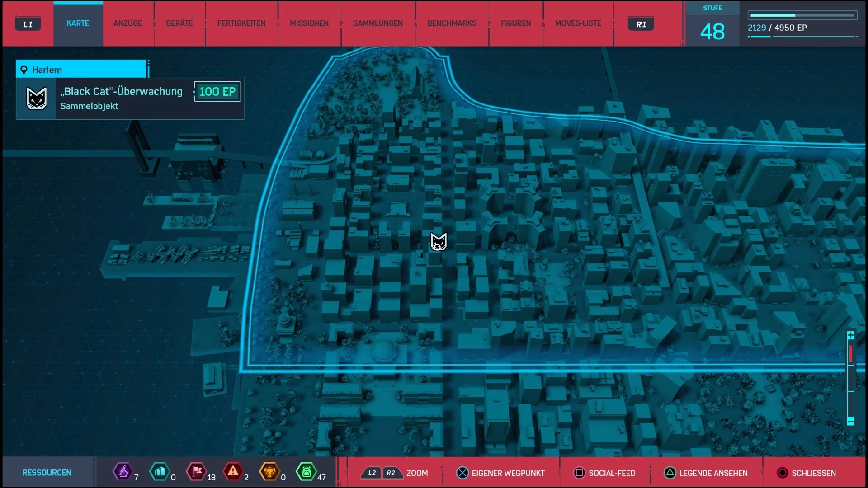Click the ZOOM label in bottom bar
The width and height of the screenshot is (868, 488).
pyautogui.click(x=417, y=473)
